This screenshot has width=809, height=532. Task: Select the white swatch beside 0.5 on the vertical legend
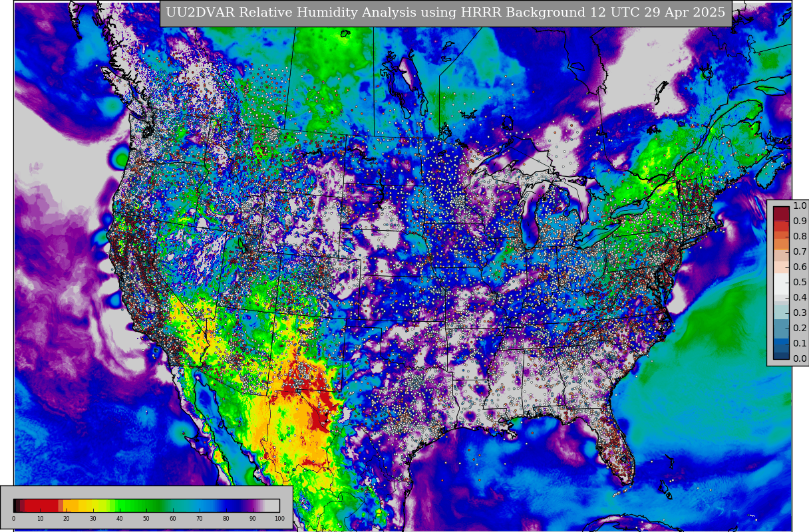[x=781, y=283]
